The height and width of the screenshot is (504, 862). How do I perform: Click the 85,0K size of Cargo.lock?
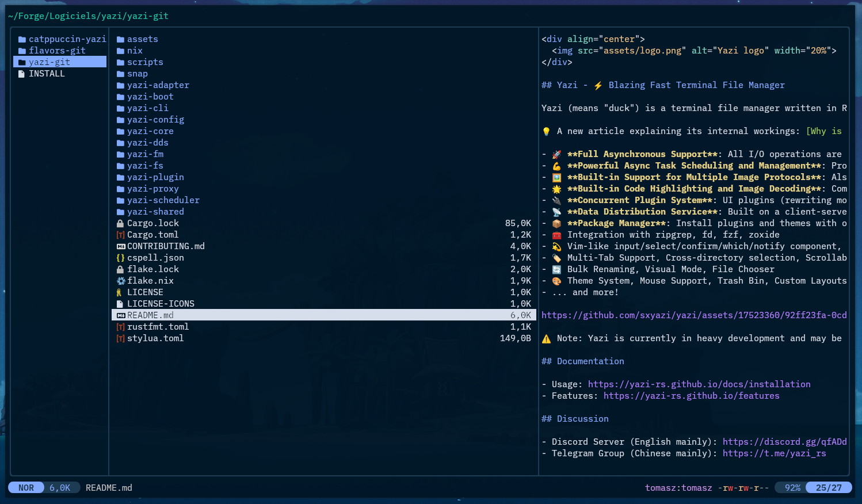pos(518,223)
